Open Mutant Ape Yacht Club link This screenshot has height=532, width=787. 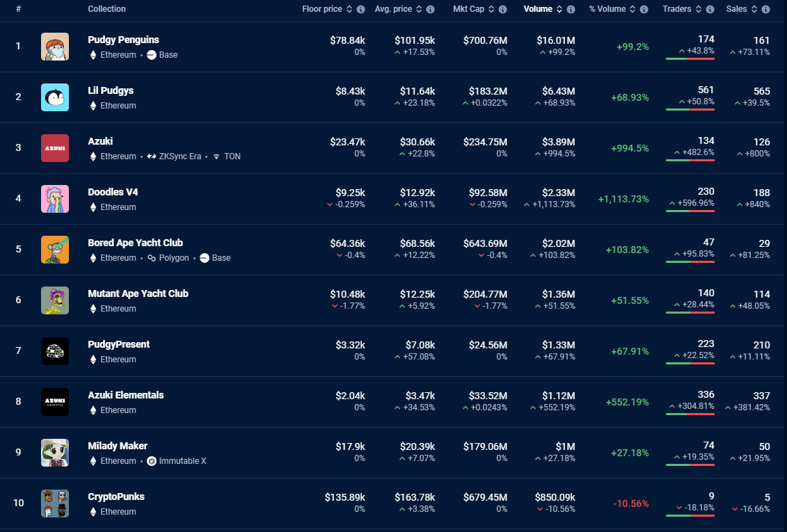[x=138, y=293]
